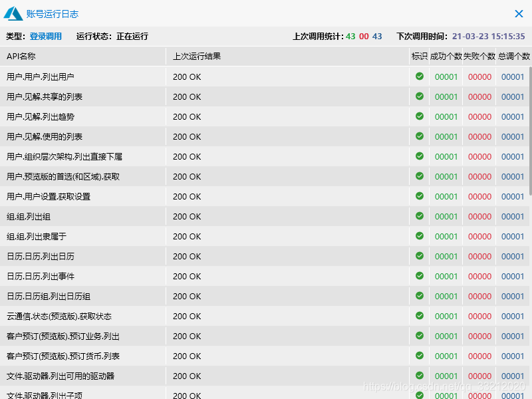Click the checkmark for 客户预订(预览版).预订货币.列表
Viewport: 532px width, 399px height.
[x=420, y=356]
